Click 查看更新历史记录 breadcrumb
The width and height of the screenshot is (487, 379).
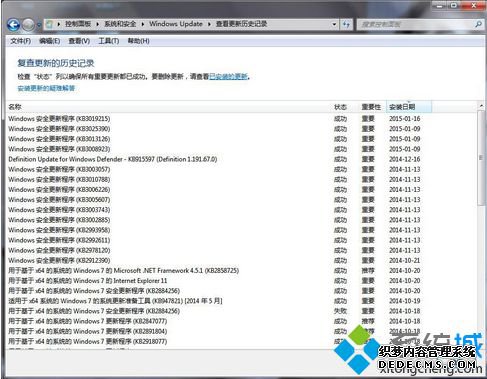(241, 24)
